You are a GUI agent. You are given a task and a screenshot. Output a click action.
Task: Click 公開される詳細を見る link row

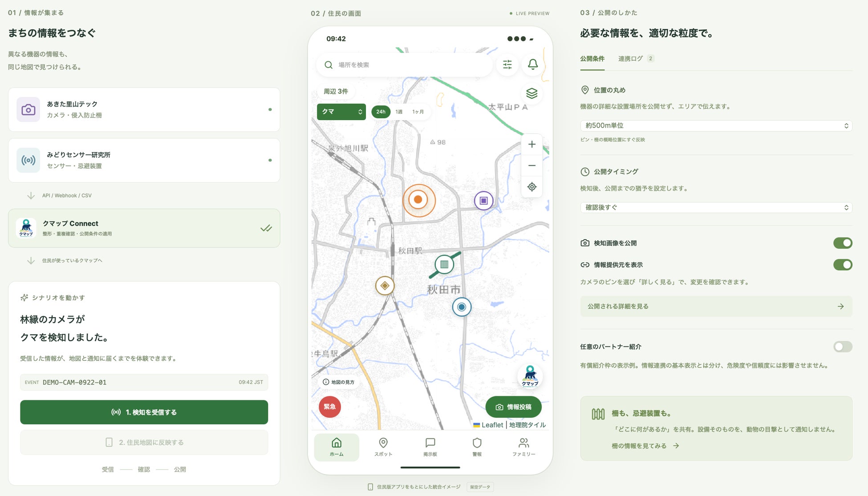point(716,306)
